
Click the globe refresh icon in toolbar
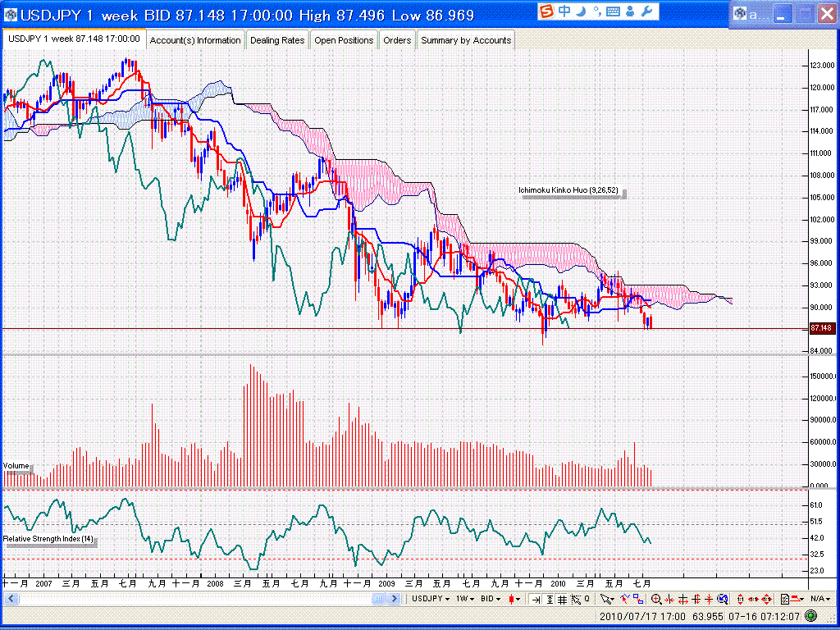723,599
